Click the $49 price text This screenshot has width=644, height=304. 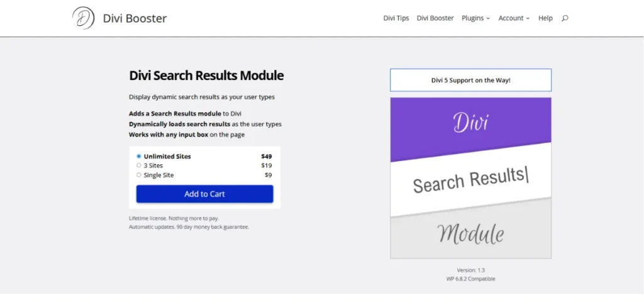point(266,156)
